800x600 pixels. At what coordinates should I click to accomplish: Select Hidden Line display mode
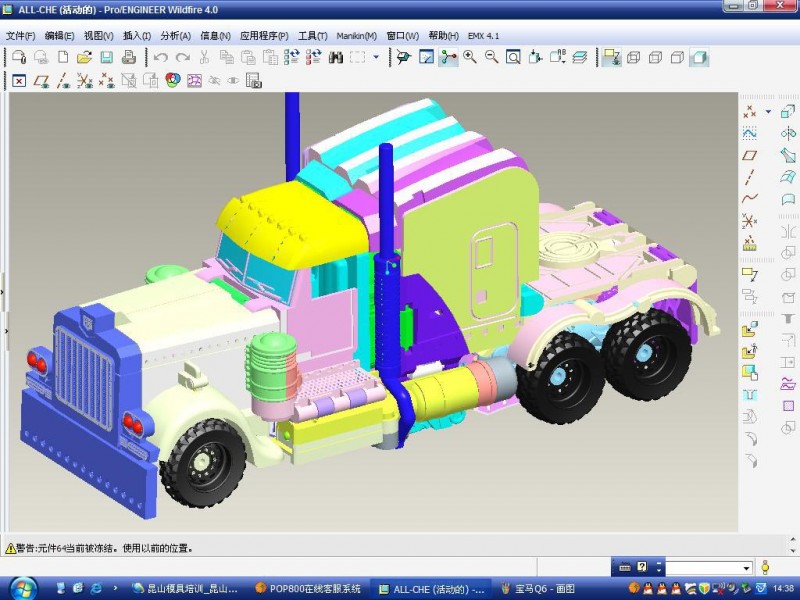coord(656,57)
